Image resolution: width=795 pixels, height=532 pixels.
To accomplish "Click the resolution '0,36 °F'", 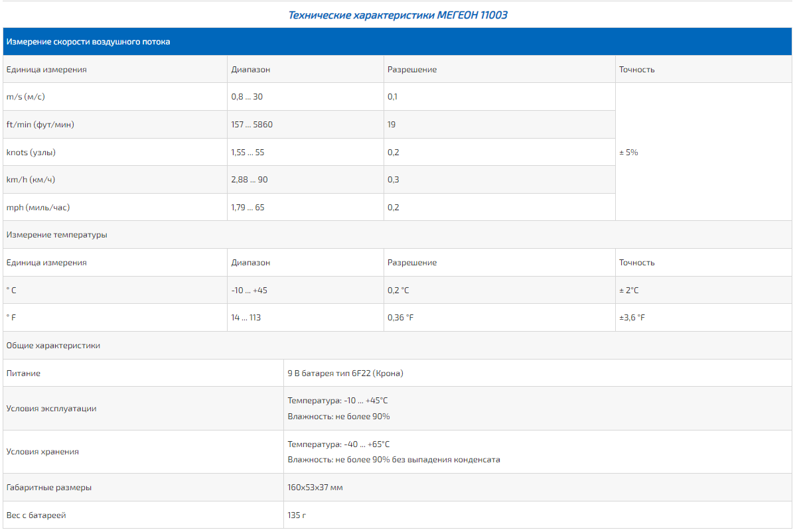I will 401,318.
